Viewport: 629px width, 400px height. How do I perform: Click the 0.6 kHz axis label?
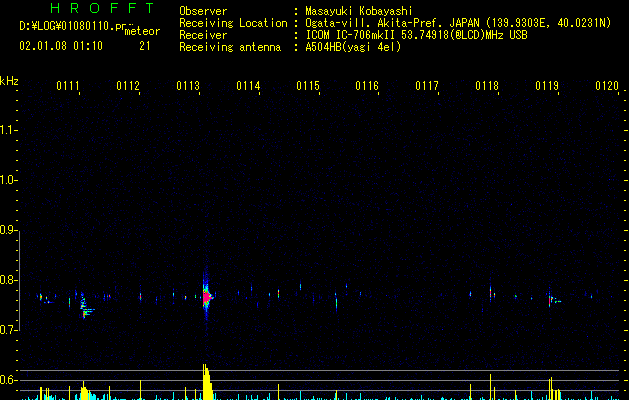coord(9,380)
